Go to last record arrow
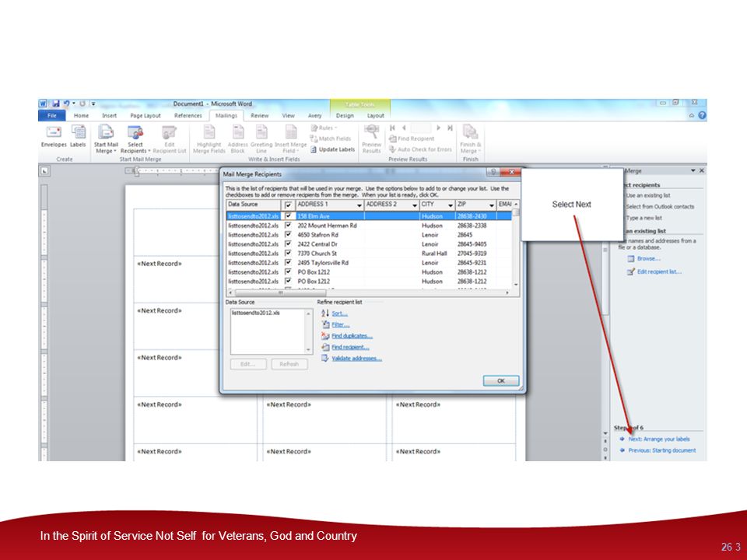This screenshot has height=560, width=747. pos(450,128)
